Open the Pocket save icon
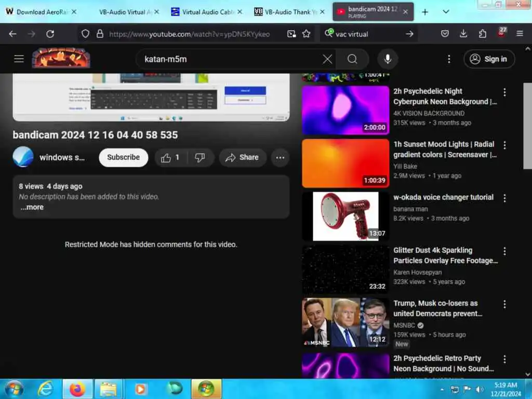532x399 pixels. tap(445, 34)
